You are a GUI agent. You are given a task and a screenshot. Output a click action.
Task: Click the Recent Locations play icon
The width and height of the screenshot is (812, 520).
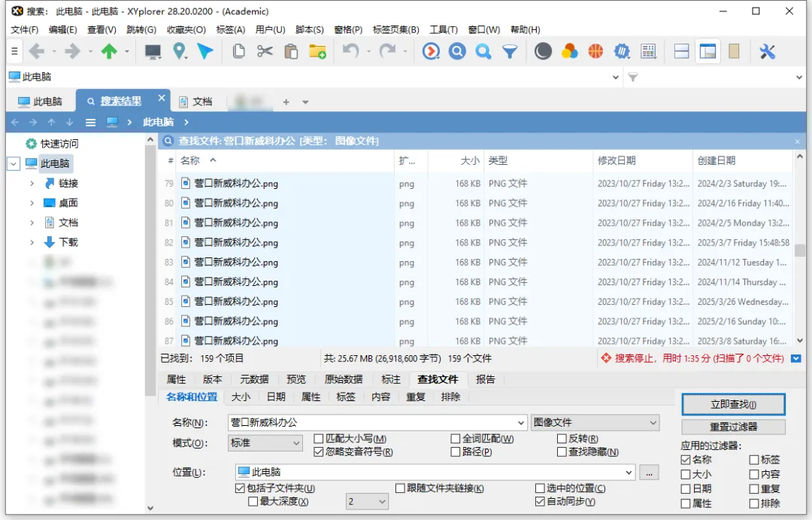tap(431, 51)
